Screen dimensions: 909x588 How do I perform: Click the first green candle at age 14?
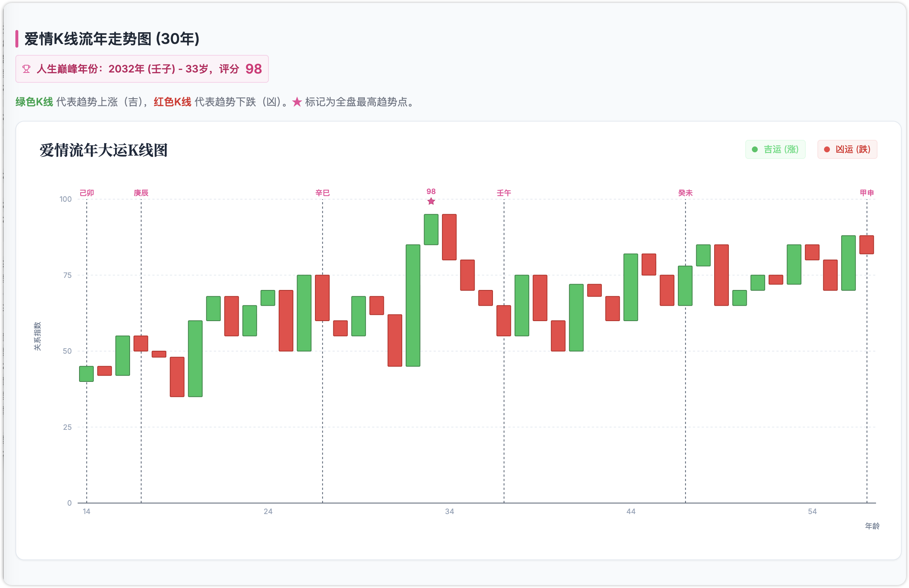coord(86,374)
